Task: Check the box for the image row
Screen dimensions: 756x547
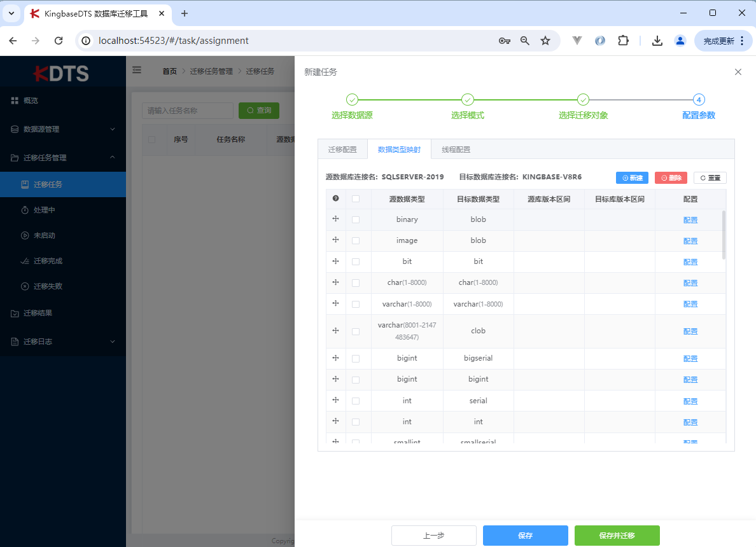Action: pos(356,240)
